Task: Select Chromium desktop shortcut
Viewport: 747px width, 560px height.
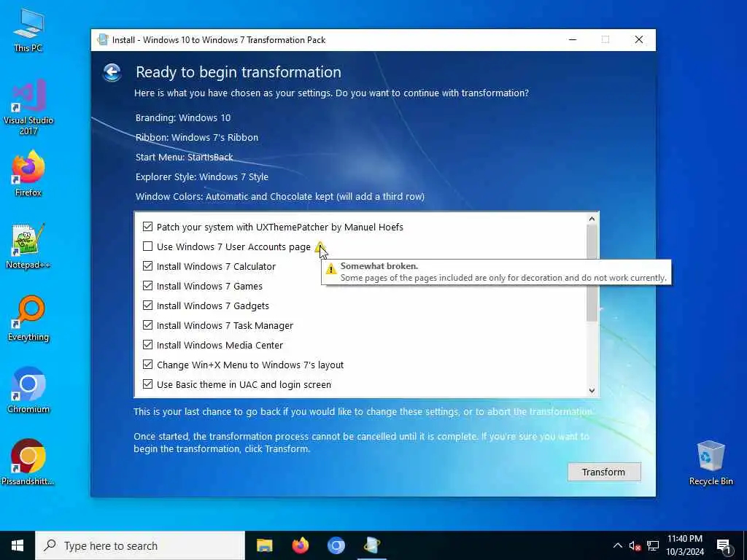Action: (x=28, y=391)
